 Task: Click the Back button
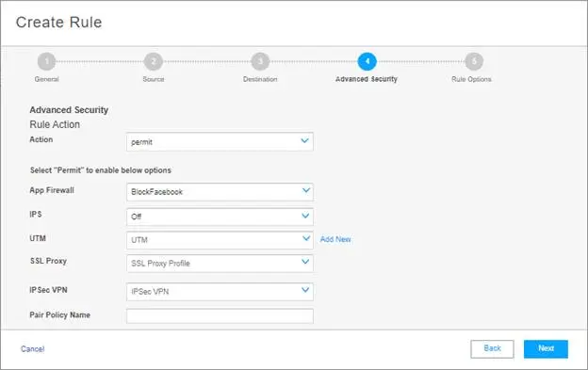click(492, 348)
